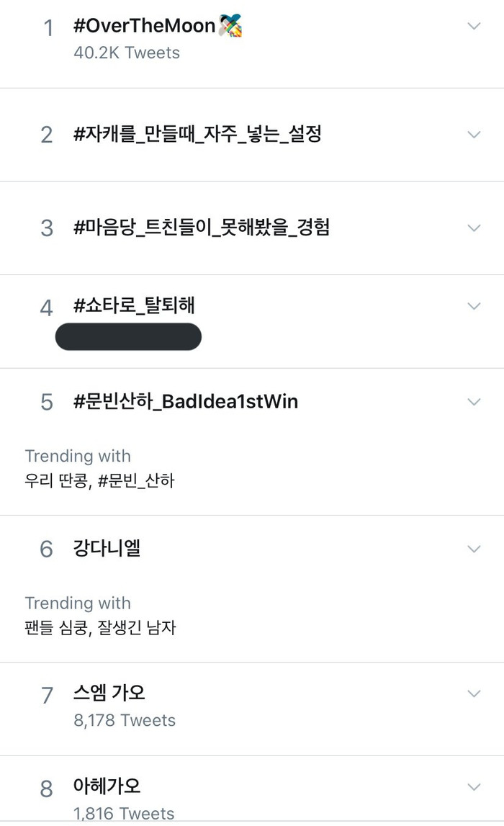
Task: Expand chevron beside #마음당_트친들이_못해봤을_경험
Action: click(x=473, y=228)
